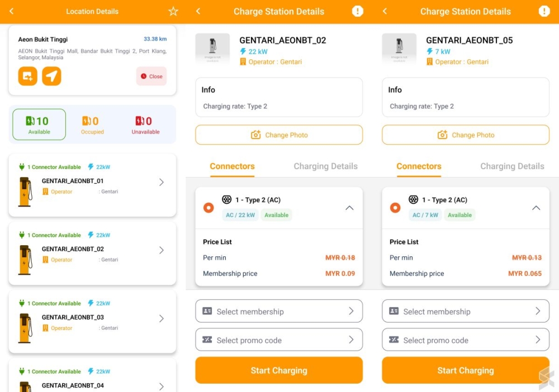Screen dimensions: 559x392
Task: Open Select promo code for the 7 kW charger
Action: tap(466, 340)
